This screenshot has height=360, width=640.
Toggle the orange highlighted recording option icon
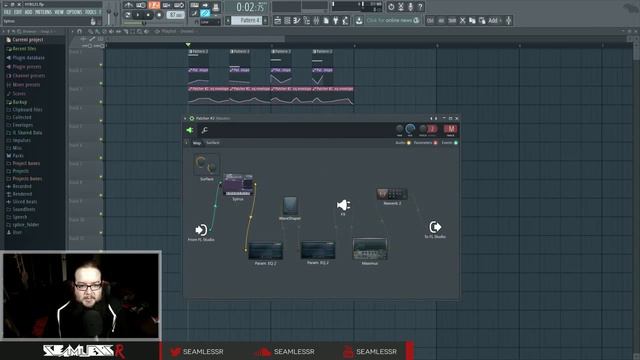click(154, 5)
